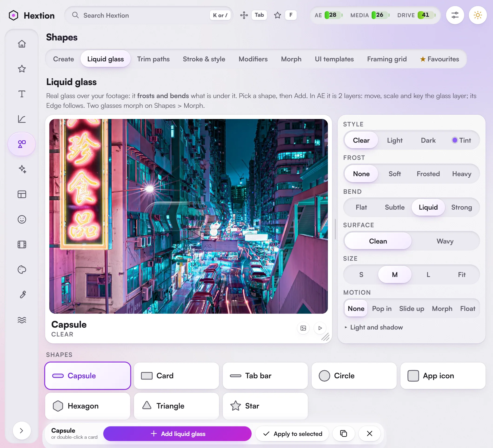
Task: Click Apply to selected button
Action: (292, 434)
